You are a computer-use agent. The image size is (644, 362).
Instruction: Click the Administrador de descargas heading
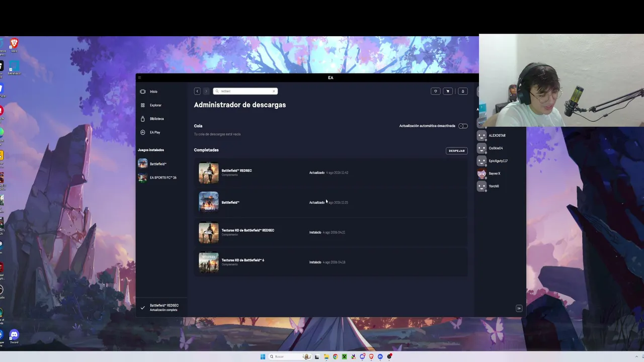coord(239,105)
